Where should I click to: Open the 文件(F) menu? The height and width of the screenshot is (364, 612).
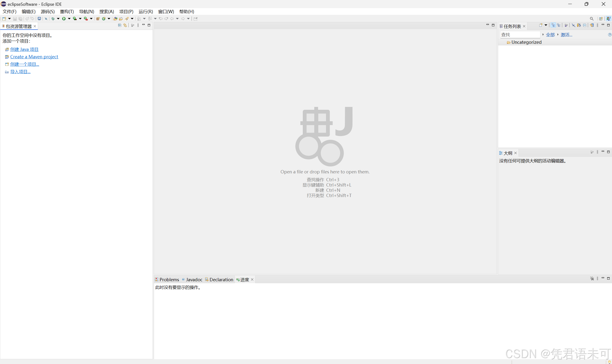click(x=10, y=11)
